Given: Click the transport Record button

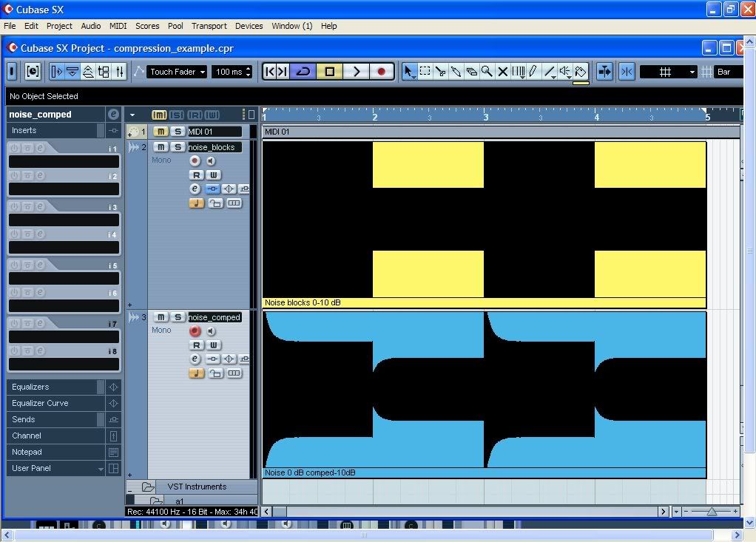Looking at the screenshot, I should click(x=382, y=72).
